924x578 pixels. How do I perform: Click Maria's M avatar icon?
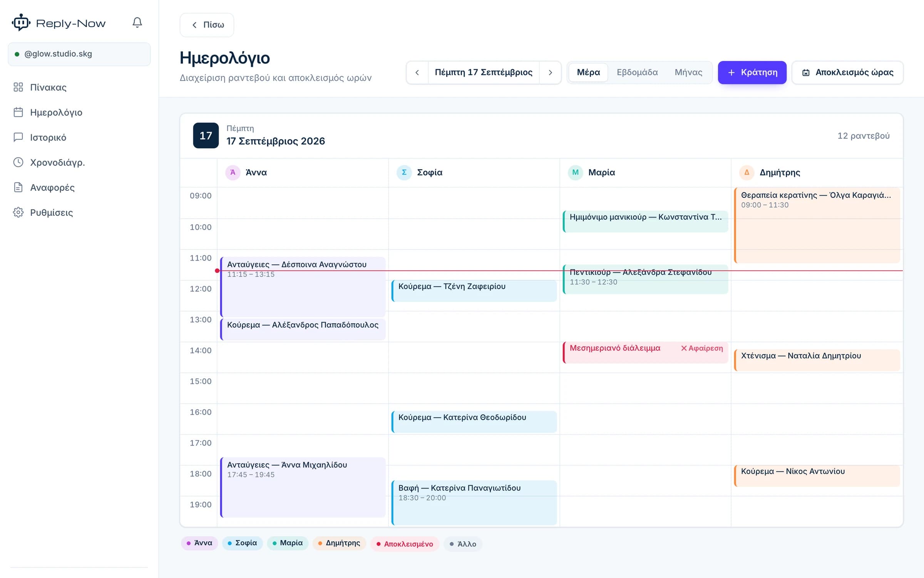click(575, 172)
